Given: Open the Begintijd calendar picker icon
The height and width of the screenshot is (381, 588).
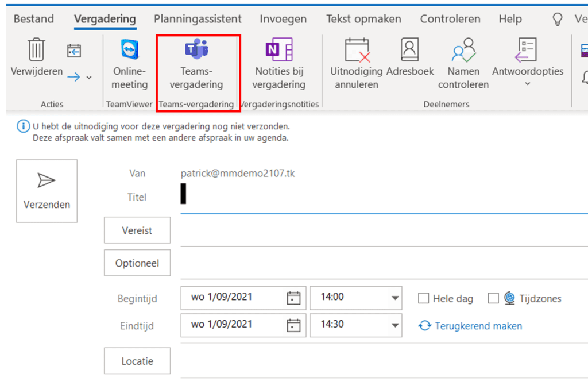Looking at the screenshot, I should coord(293,298).
